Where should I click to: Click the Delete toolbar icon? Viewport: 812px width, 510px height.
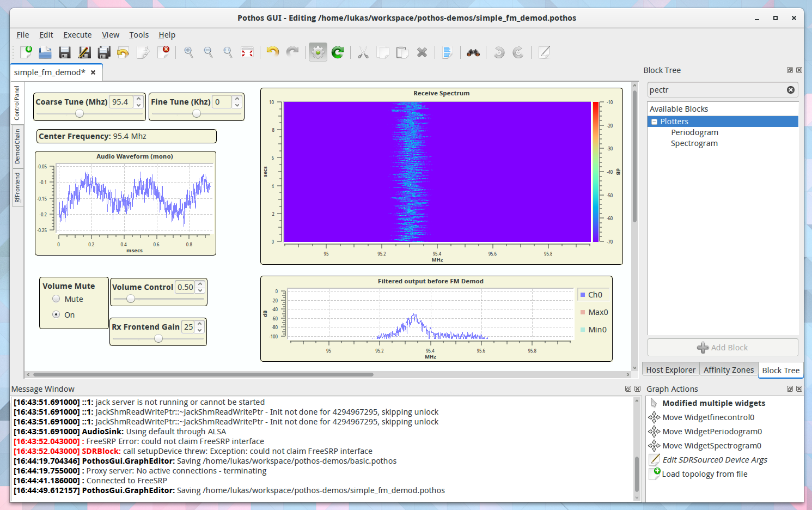coord(422,52)
